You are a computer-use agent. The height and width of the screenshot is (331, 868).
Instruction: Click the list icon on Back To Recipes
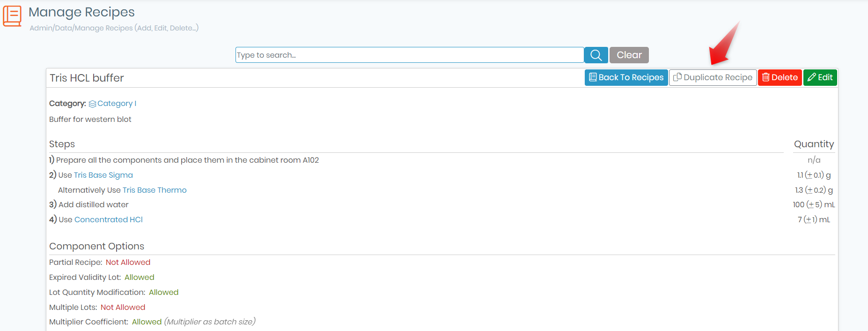coord(593,77)
